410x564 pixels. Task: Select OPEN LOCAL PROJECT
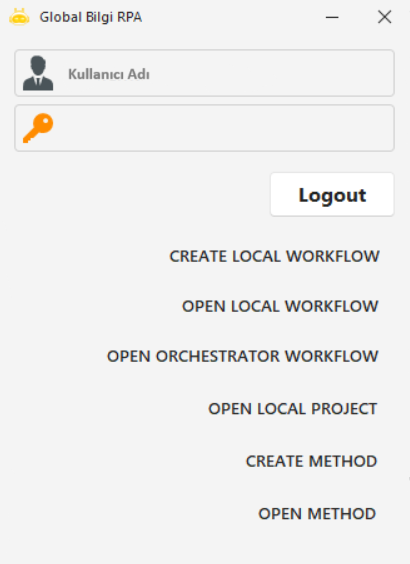(x=293, y=409)
